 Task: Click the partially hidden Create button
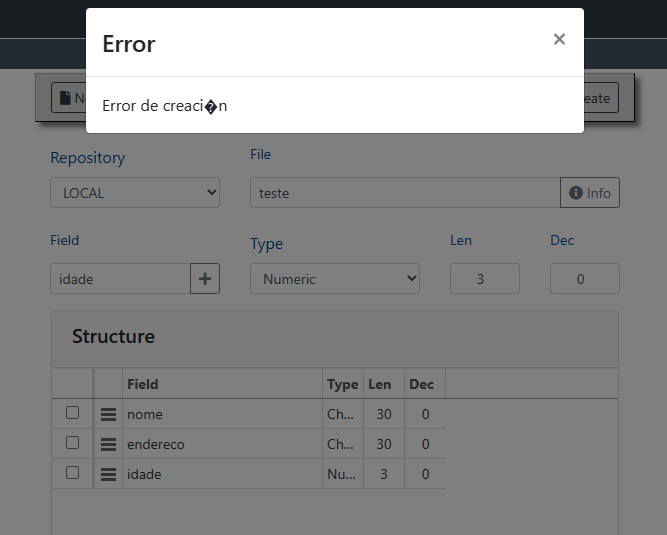(601, 98)
